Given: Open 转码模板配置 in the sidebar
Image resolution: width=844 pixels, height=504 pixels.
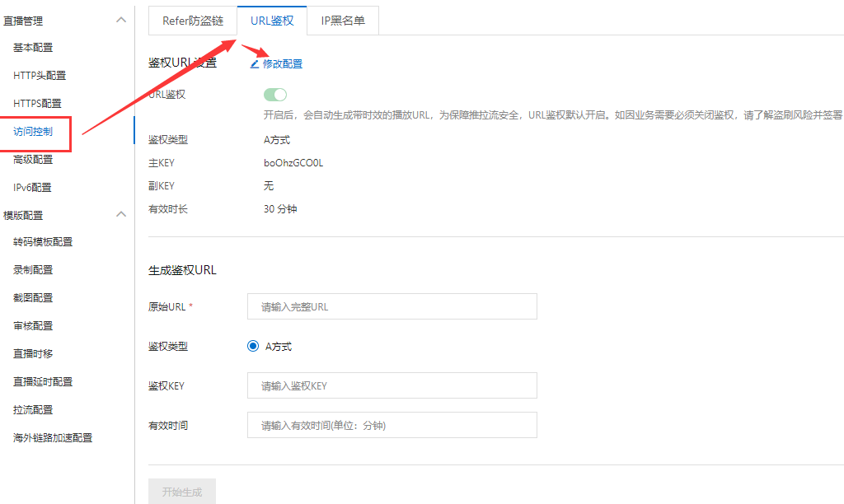Looking at the screenshot, I should [43, 242].
